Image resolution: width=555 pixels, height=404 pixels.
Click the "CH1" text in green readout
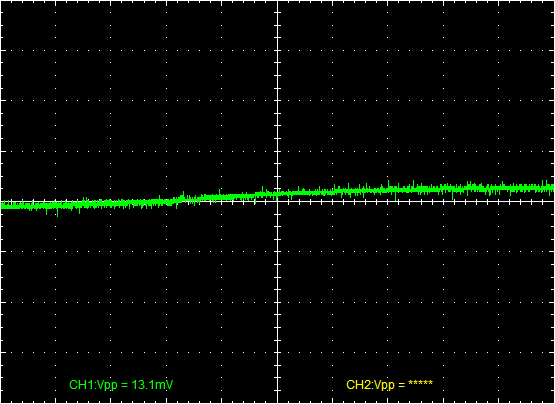tap(79, 385)
